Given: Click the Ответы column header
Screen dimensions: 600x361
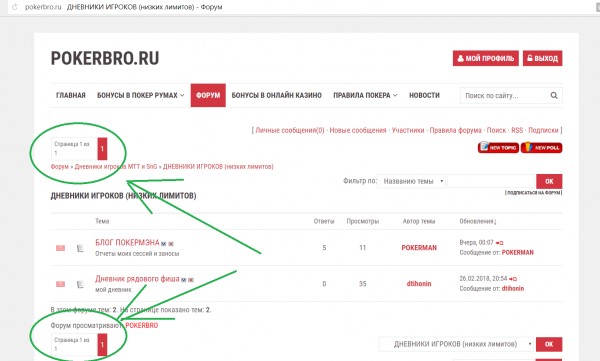Looking at the screenshot, I should tap(324, 221).
